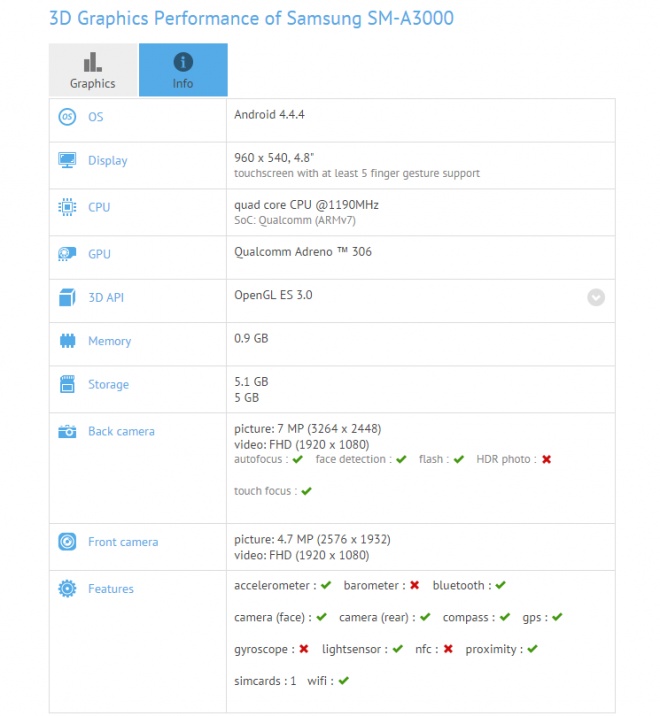This screenshot has height=716, width=660.
Task: Click the Front camera label
Action: click(x=123, y=542)
